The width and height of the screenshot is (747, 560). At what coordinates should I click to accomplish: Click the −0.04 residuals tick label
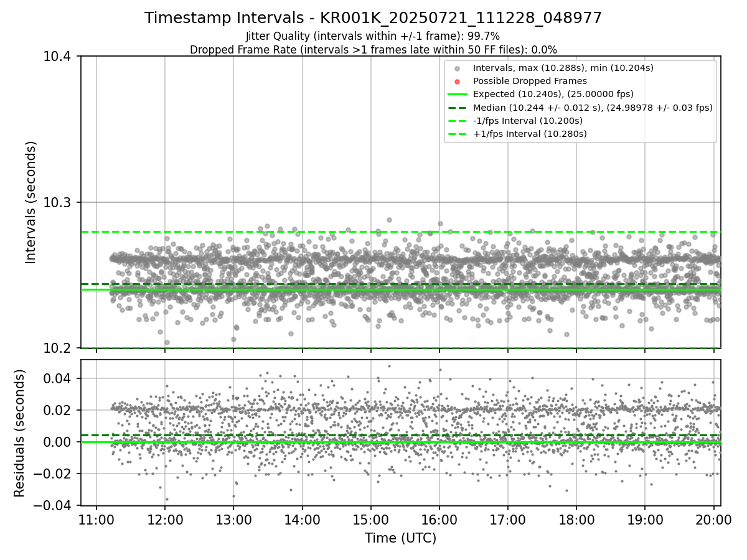click(x=53, y=505)
